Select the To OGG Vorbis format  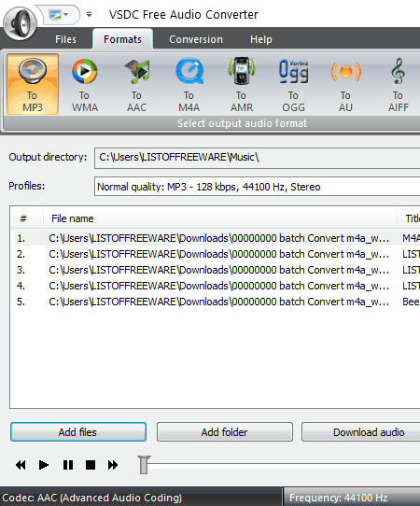[x=294, y=84]
